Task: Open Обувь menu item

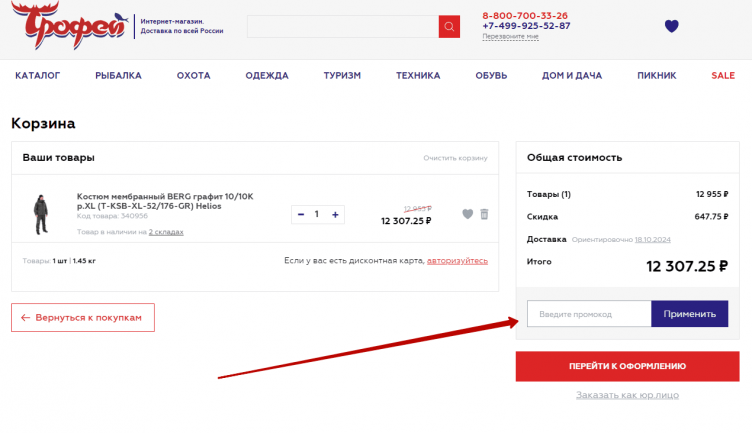Action: [491, 76]
